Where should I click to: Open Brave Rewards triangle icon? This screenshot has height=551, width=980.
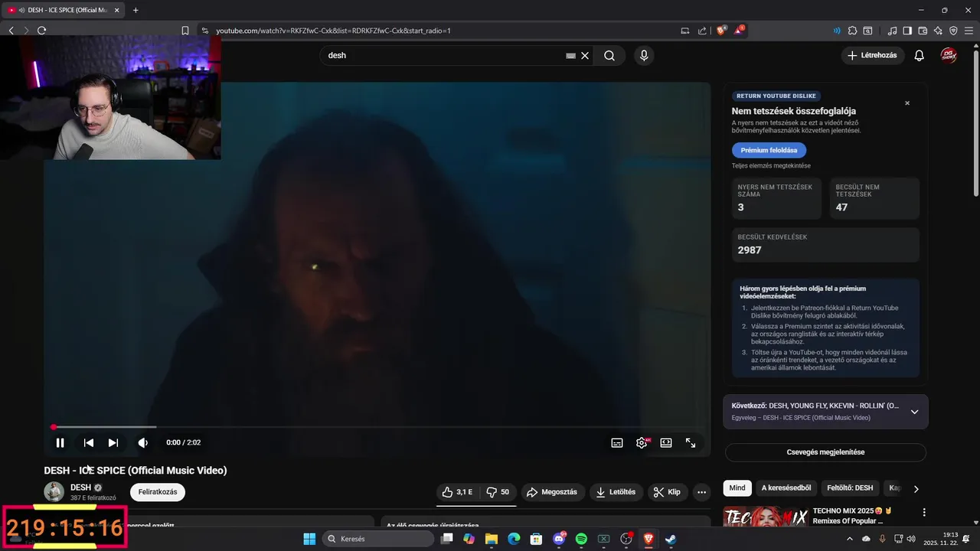point(739,31)
